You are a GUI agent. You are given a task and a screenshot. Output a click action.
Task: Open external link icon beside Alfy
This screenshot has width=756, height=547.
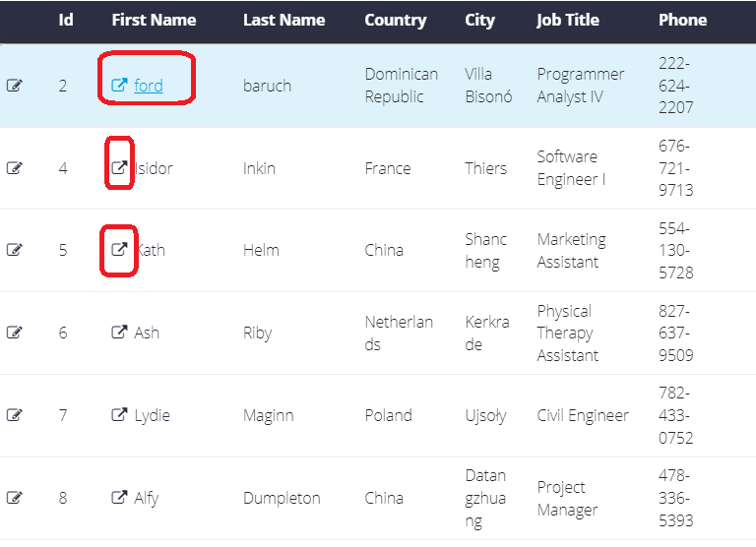pos(119,497)
